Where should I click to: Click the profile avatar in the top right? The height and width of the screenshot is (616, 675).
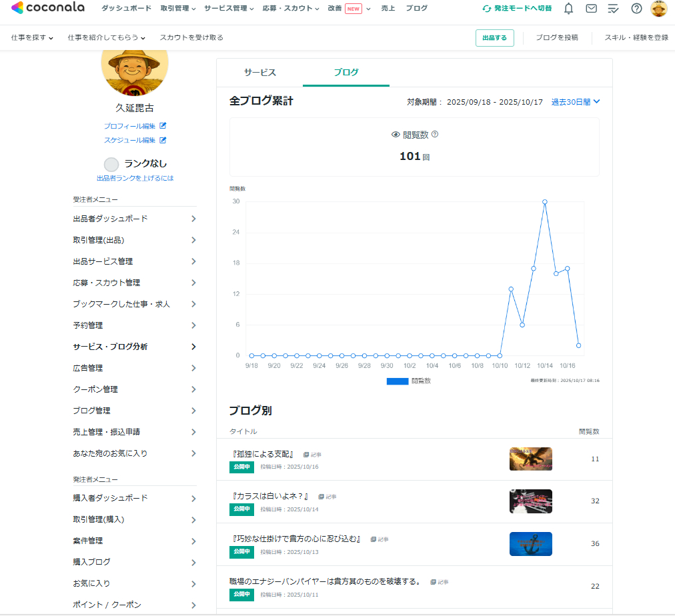(659, 9)
